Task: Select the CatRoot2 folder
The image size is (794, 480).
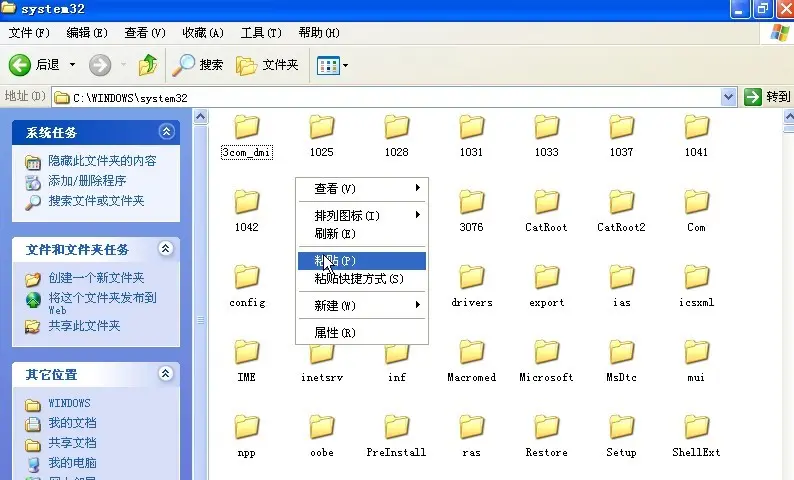Action: click(621, 211)
